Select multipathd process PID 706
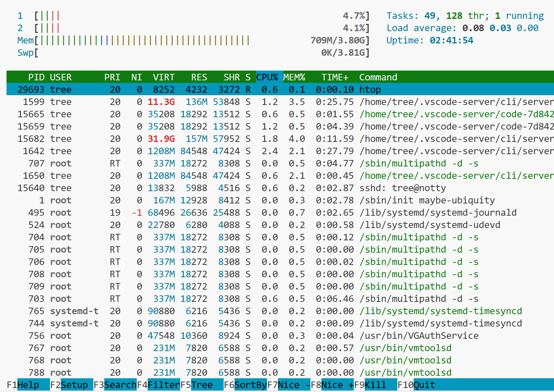 (280, 262)
